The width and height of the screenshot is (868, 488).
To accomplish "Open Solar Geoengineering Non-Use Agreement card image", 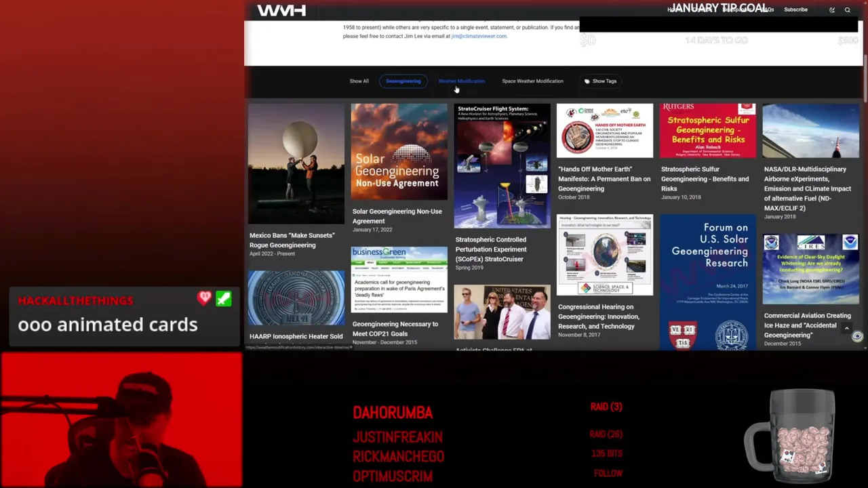I will coord(399,151).
